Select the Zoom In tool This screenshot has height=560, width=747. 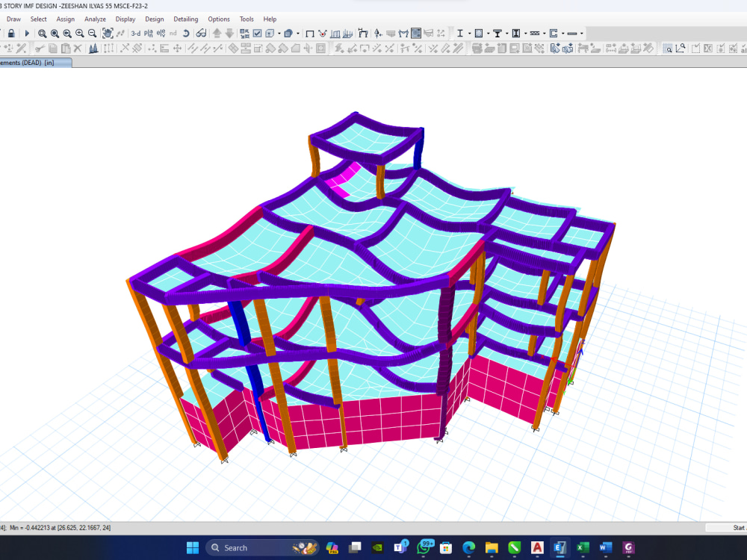coord(79,33)
